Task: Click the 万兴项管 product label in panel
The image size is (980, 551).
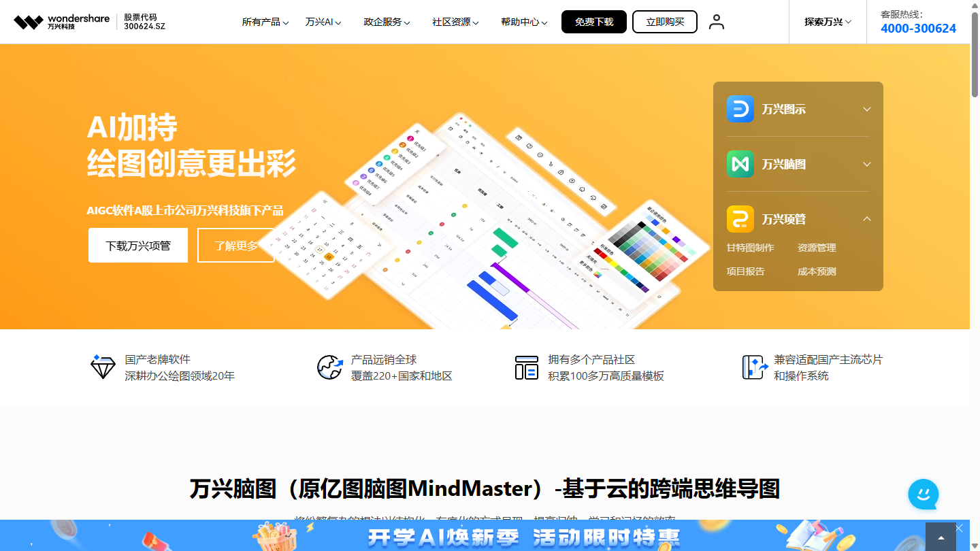Action: (x=784, y=219)
